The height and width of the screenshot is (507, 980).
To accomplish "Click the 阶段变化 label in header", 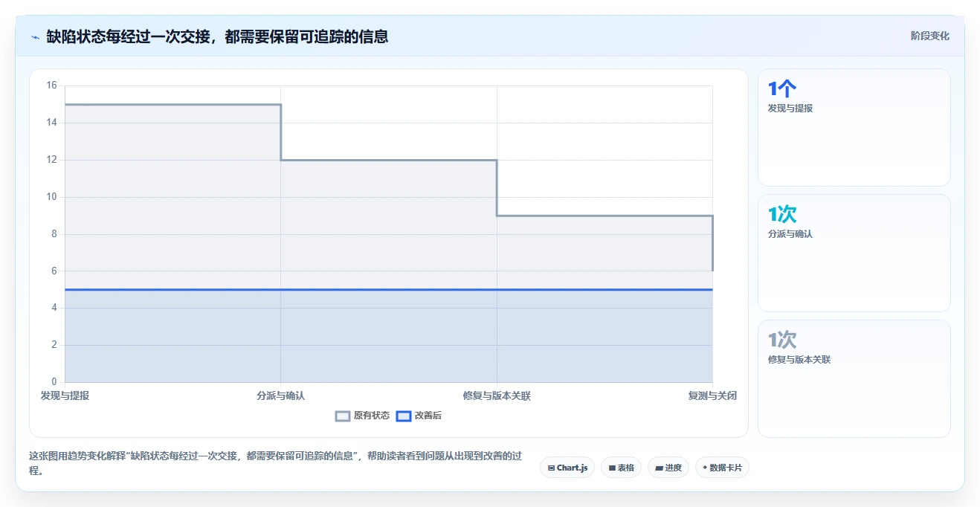I will pyautogui.click(x=929, y=36).
